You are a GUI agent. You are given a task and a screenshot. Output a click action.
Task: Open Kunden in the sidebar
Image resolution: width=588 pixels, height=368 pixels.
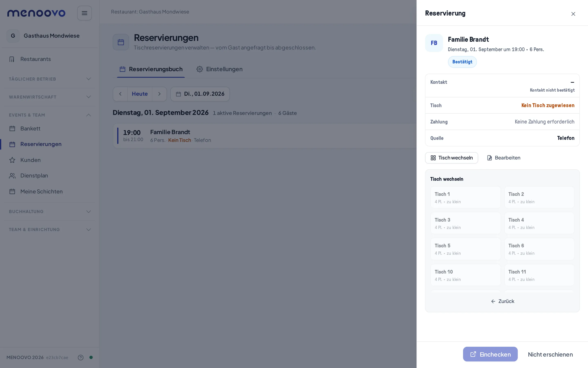click(x=50, y=160)
